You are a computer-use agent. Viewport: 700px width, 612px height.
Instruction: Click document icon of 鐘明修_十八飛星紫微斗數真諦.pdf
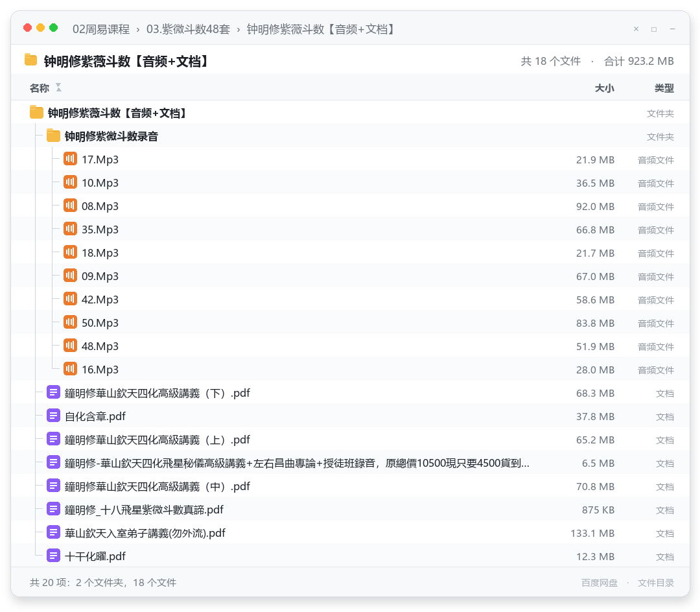point(53,509)
